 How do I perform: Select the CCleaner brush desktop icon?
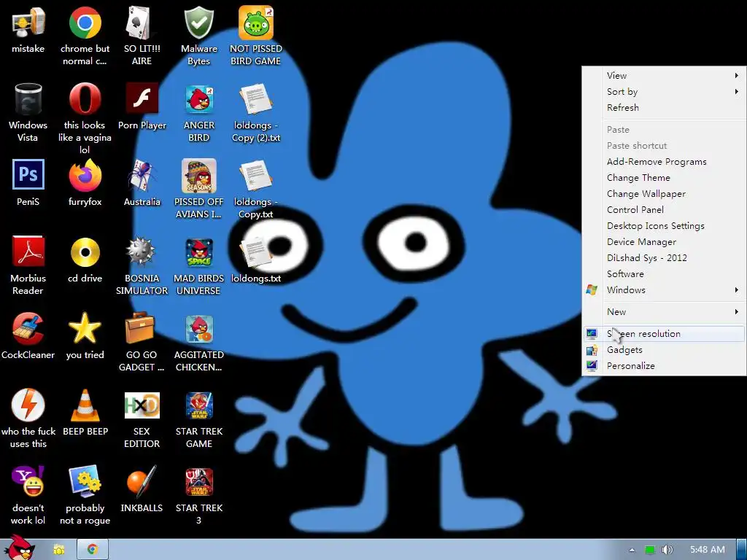[x=28, y=328]
